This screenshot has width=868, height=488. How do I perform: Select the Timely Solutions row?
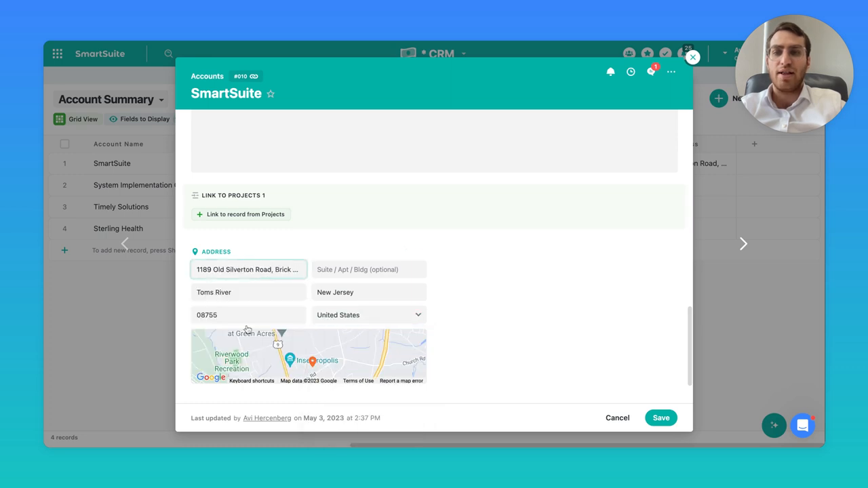pos(121,207)
